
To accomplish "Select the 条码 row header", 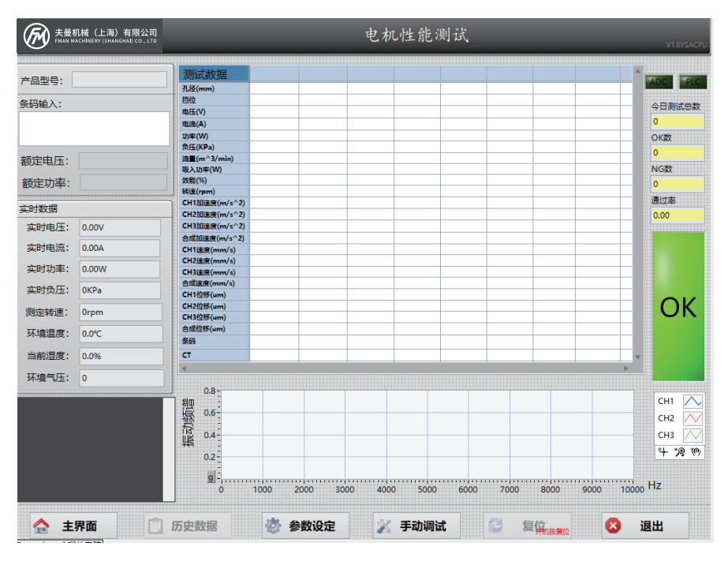I will pyautogui.click(x=214, y=341).
